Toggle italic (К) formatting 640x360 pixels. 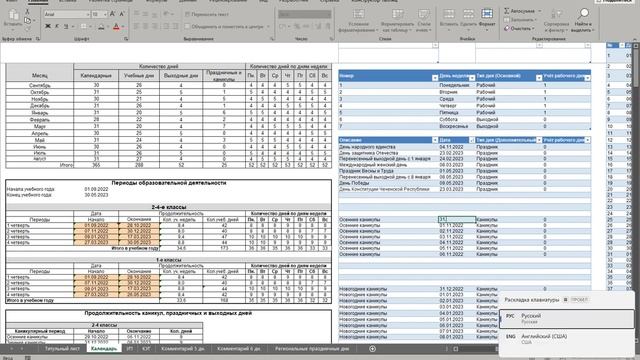[57, 26]
